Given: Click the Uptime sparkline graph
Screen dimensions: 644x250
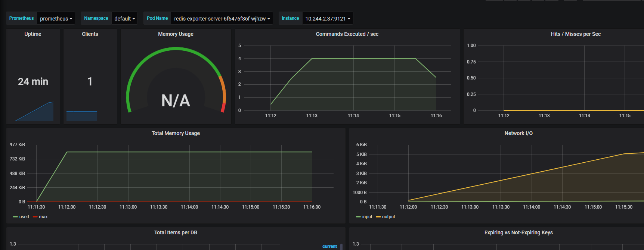Looking at the screenshot, I should point(34,112).
